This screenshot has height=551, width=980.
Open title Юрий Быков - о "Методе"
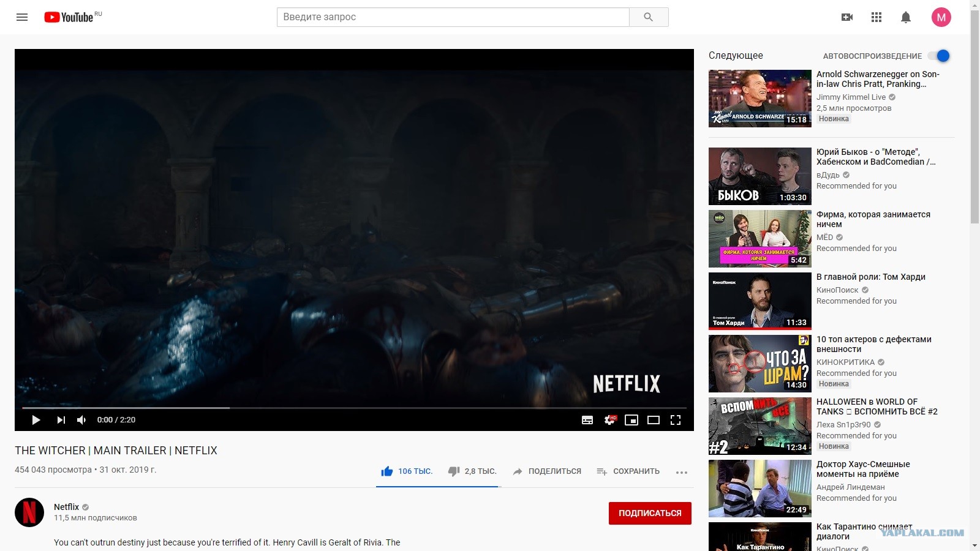(876, 157)
